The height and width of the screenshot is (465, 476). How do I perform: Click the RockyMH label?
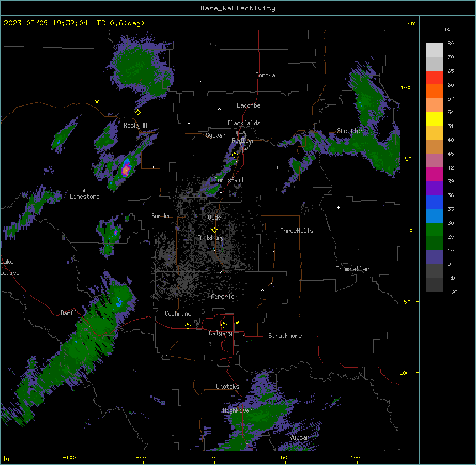pyautogui.click(x=135, y=125)
